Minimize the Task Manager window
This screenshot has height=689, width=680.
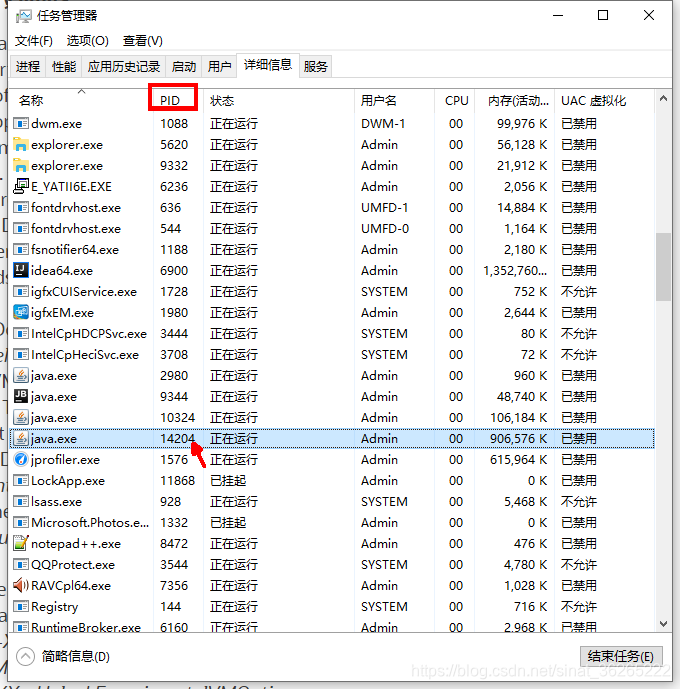coord(558,15)
